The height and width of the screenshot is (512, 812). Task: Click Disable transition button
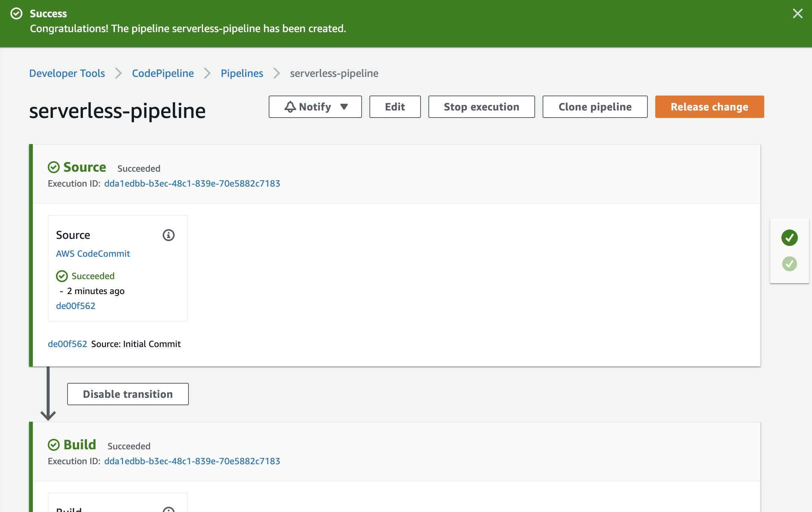pos(128,394)
